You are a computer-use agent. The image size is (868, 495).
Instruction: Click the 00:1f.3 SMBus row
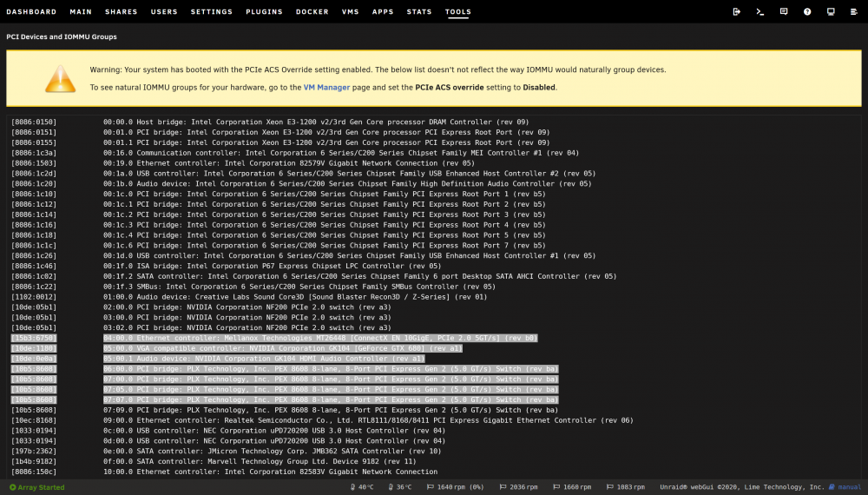coord(253,287)
